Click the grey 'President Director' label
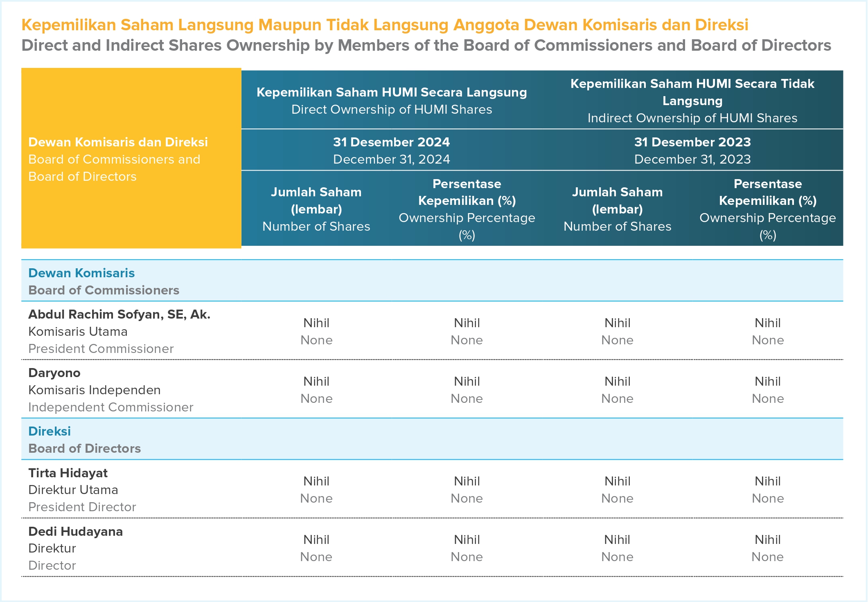Screen dimensions: 868x602 tap(82, 507)
